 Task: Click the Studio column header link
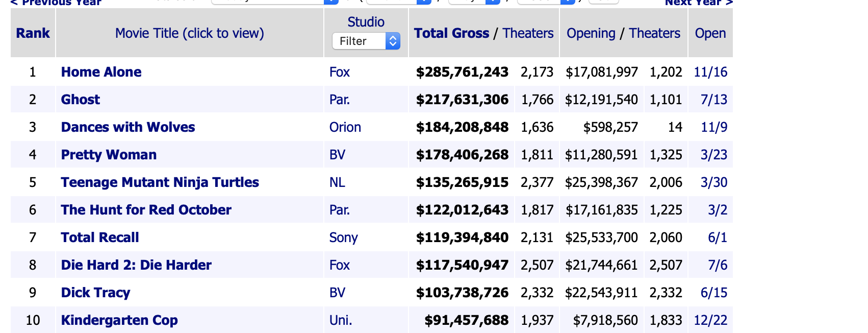point(366,22)
